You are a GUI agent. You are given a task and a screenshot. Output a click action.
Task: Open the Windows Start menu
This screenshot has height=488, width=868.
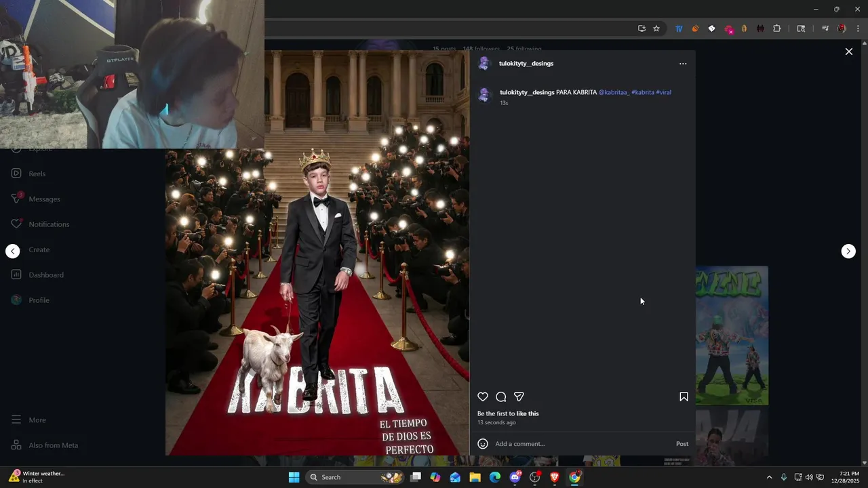tap(294, 477)
